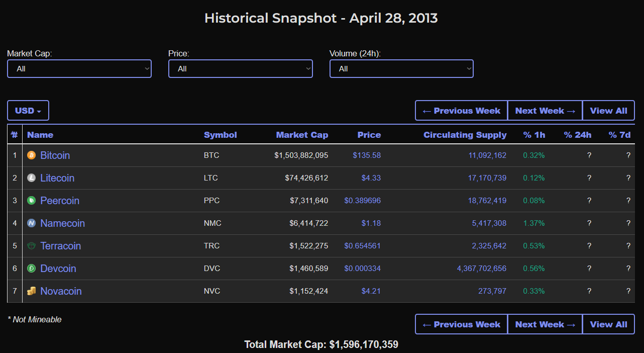644x353 pixels.
Task: Go to Previous Week at top
Action: coord(461,111)
